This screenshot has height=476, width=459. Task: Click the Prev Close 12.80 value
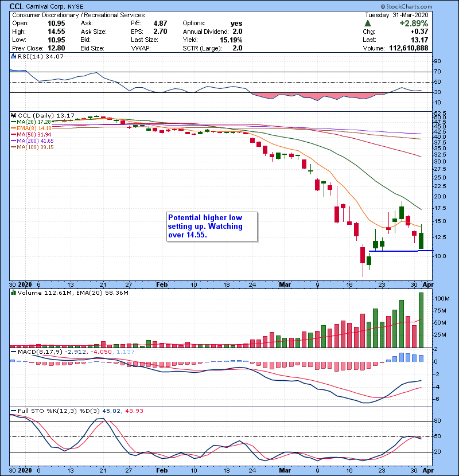click(x=56, y=48)
